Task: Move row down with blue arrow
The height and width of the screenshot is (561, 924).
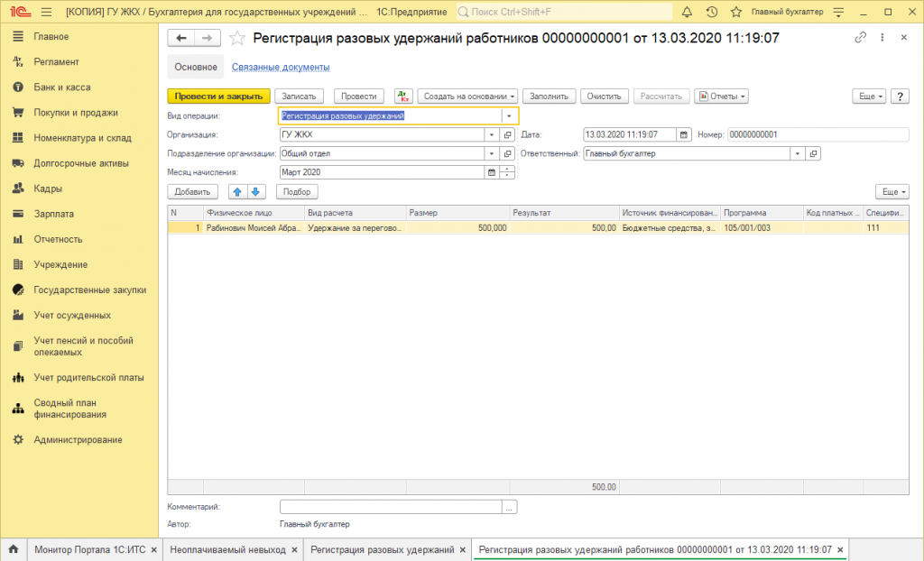Action: click(254, 191)
